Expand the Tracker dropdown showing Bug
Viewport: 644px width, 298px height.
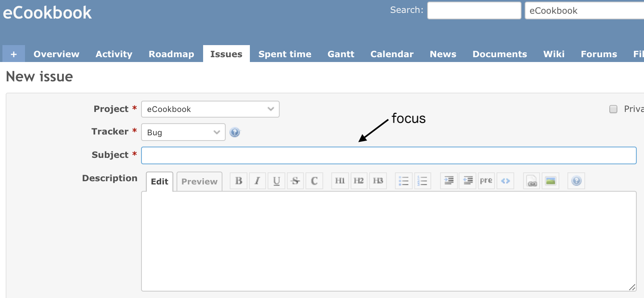183,132
